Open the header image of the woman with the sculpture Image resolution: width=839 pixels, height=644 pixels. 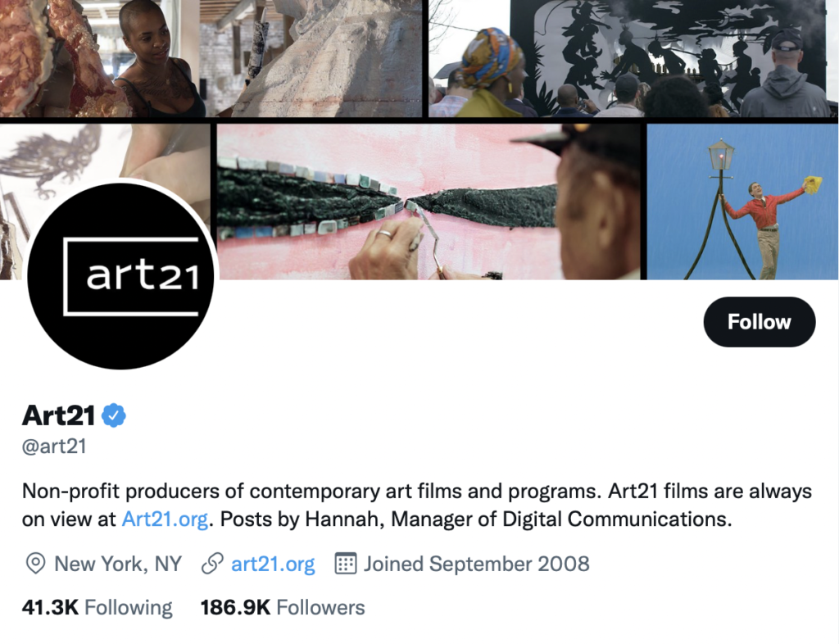(x=211, y=58)
